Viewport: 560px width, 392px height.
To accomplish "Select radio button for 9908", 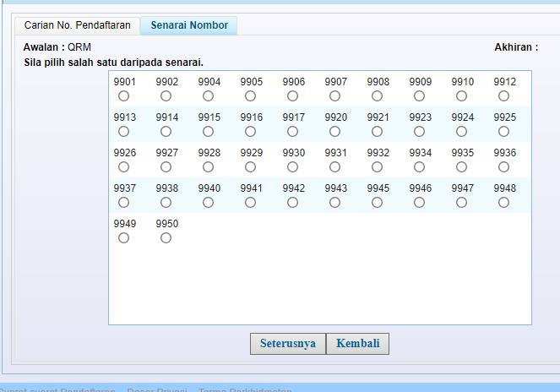I will pyautogui.click(x=378, y=96).
